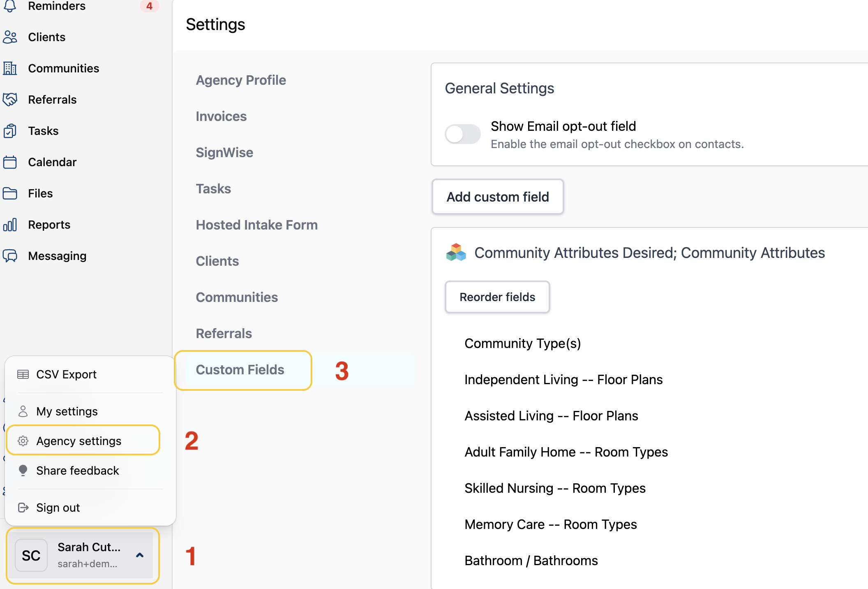This screenshot has width=868, height=589.
Task: Click the Reports bar chart icon
Action: 10,225
